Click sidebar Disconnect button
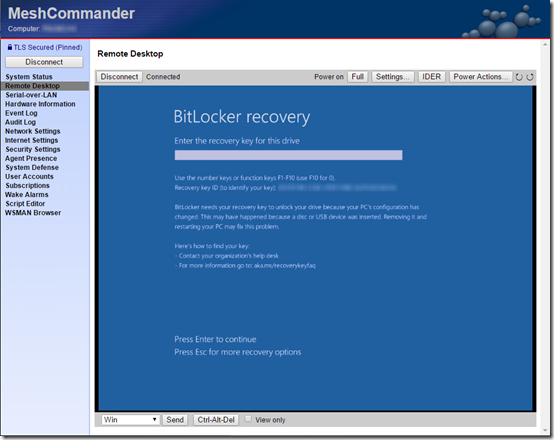554x440 pixels. 44,62
